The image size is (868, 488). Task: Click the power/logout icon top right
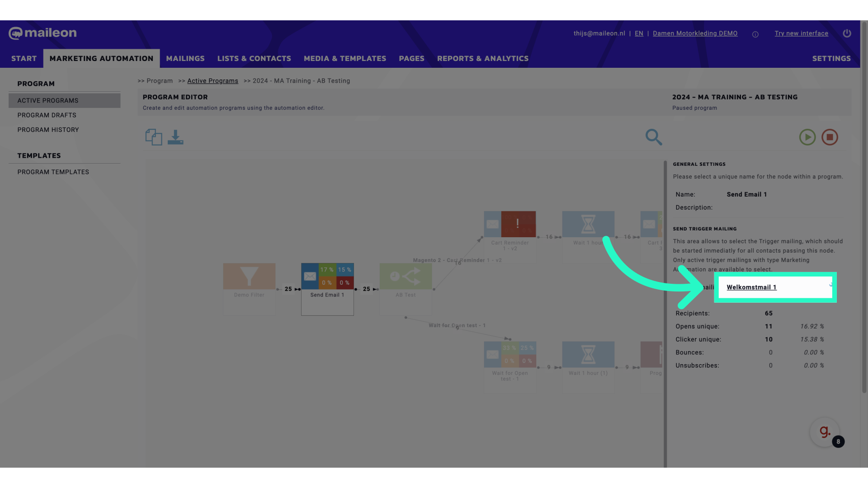[847, 33]
